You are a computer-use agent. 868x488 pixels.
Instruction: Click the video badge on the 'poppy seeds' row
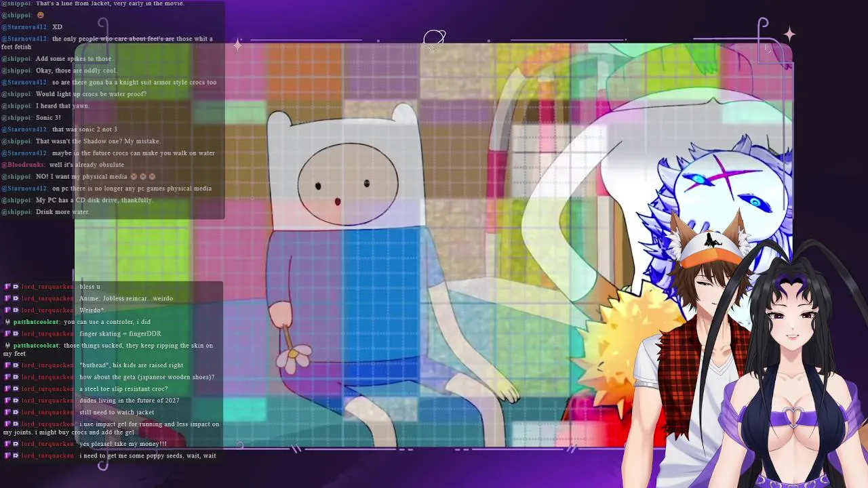[x=16, y=456]
